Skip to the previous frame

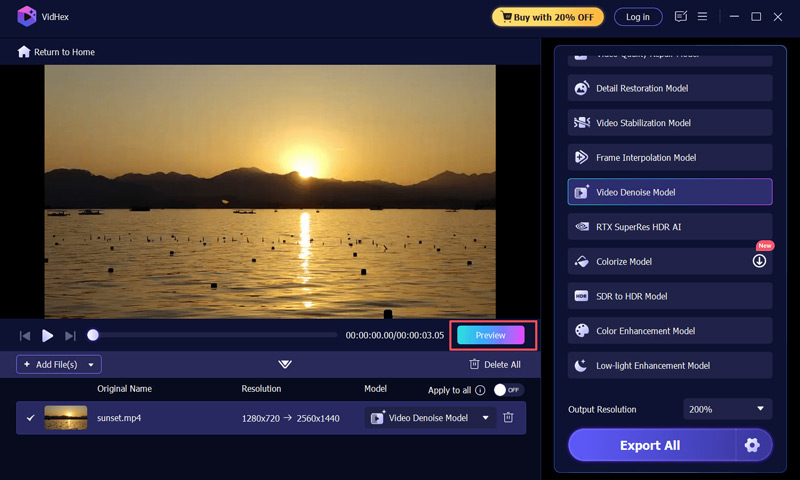(x=25, y=336)
